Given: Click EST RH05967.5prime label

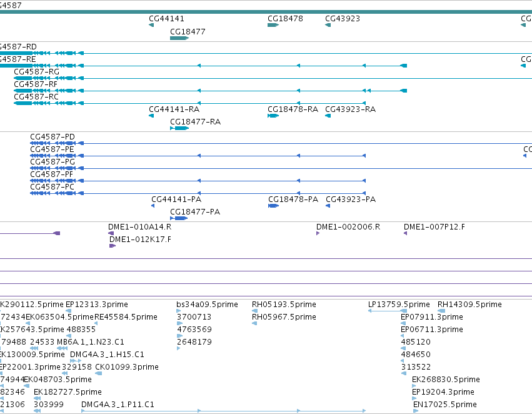Looking at the screenshot, I should tap(284, 317).
